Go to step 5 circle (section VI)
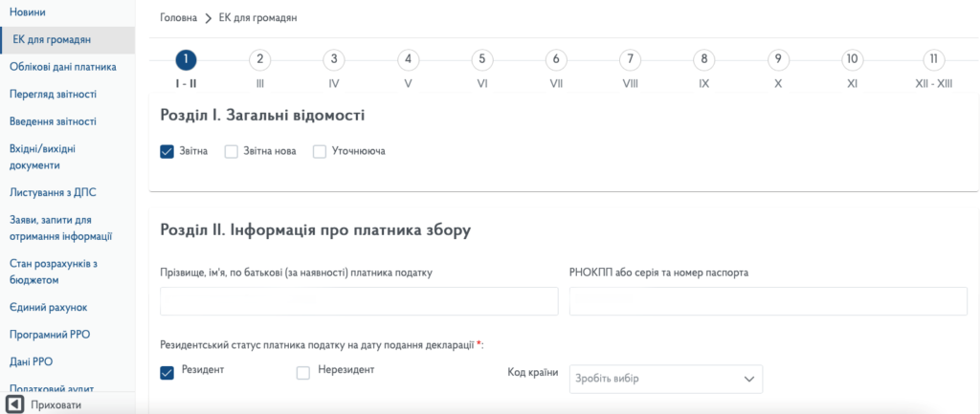The width and height of the screenshot is (980, 414). tap(482, 60)
